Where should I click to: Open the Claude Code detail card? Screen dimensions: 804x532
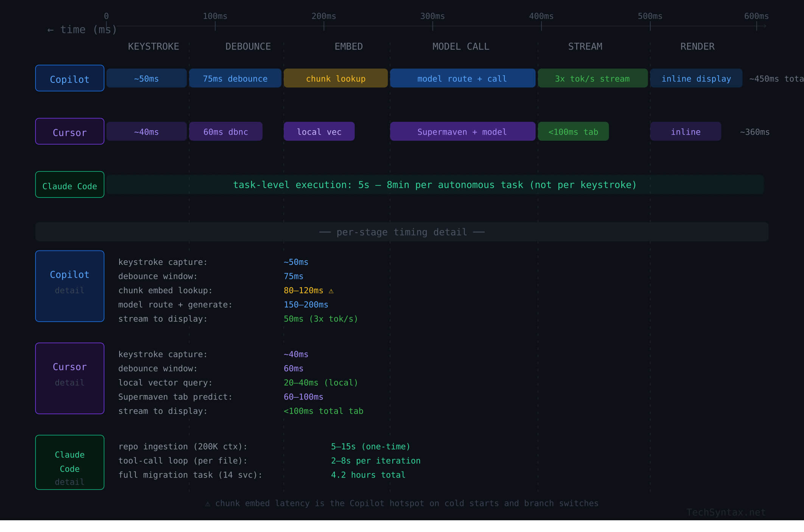click(x=70, y=462)
